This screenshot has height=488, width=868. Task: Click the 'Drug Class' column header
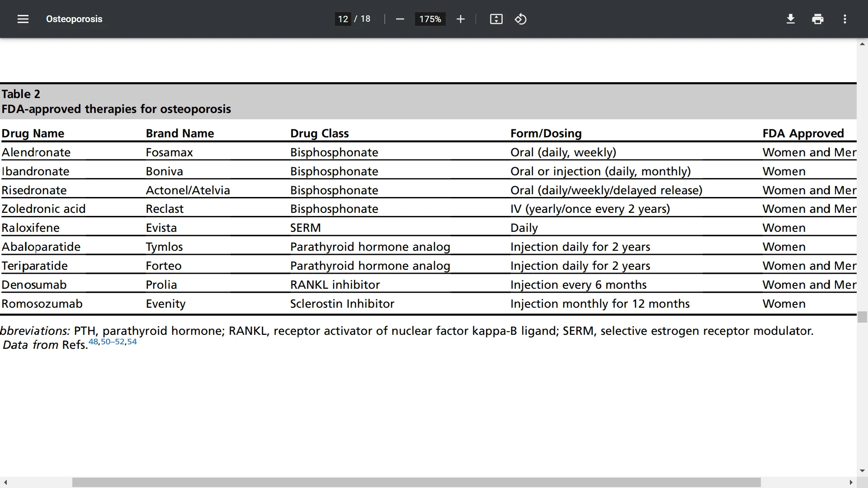[320, 133]
